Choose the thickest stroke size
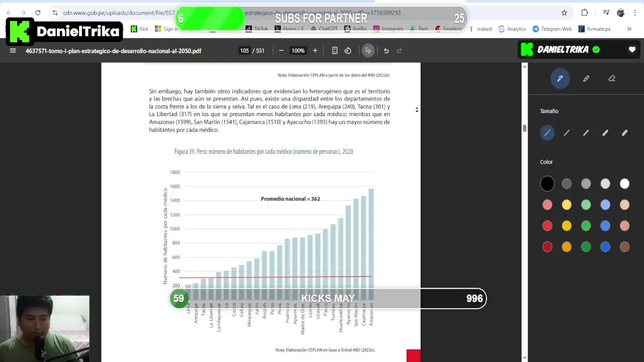 coord(625,133)
